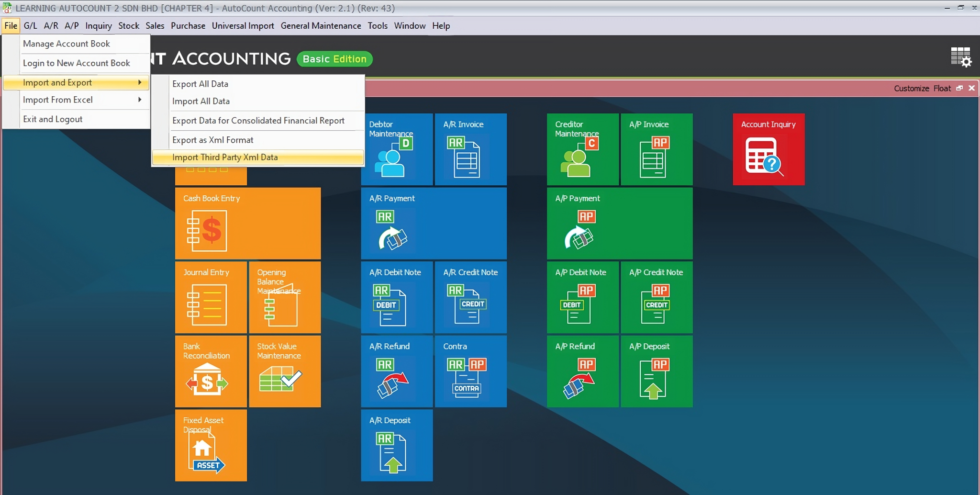Open the A/R Debit Note tile
980x495 pixels.
tap(397, 297)
